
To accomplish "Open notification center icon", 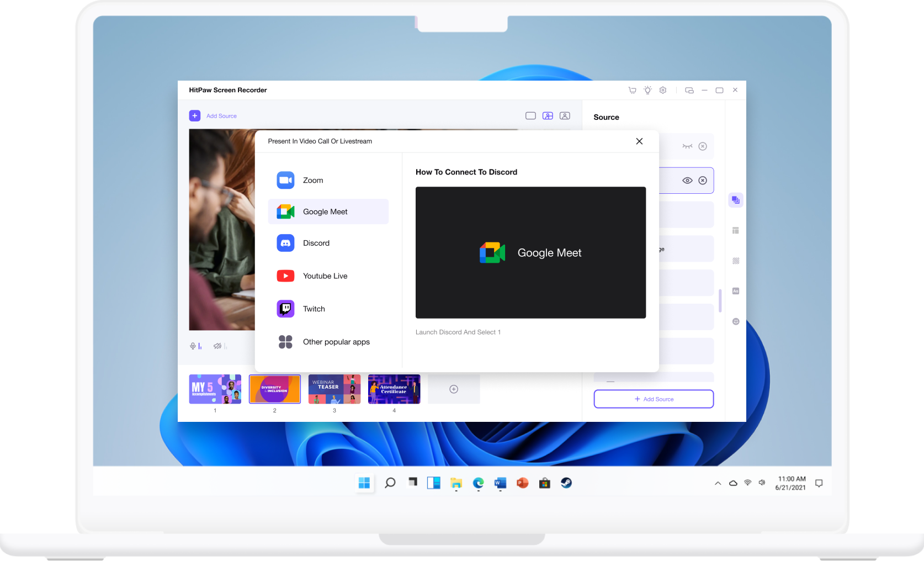I will pyautogui.click(x=819, y=483).
